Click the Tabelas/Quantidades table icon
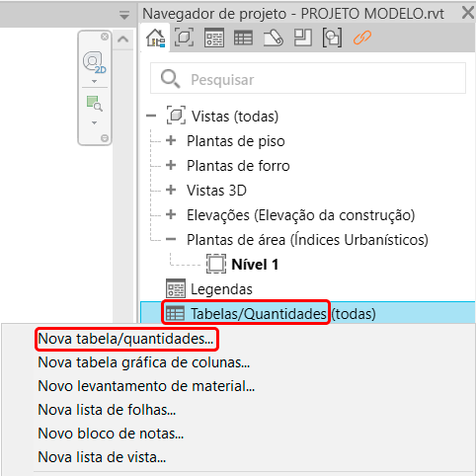Screen dimensions: 476x476 pos(175,313)
